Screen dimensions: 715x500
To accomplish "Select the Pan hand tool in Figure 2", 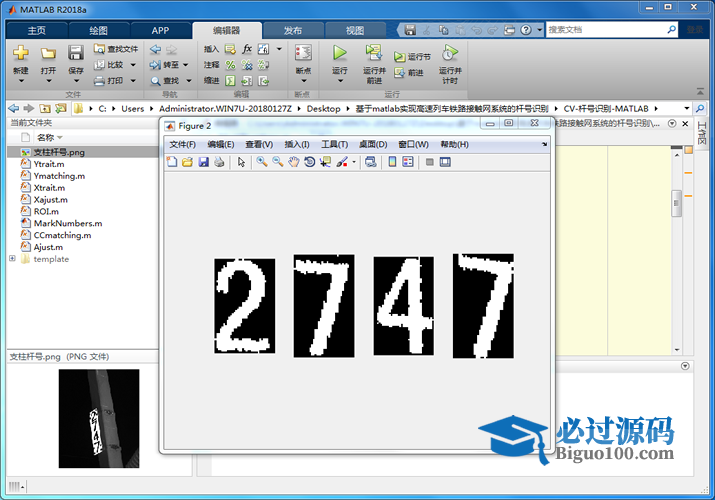I will coord(293,162).
